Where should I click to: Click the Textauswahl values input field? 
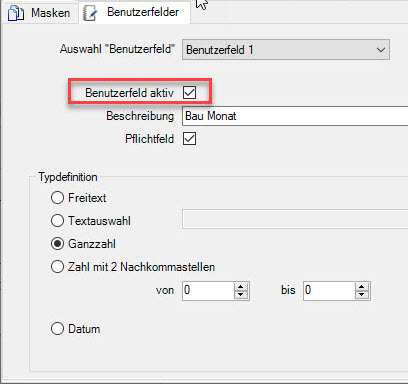tap(295, 219)
